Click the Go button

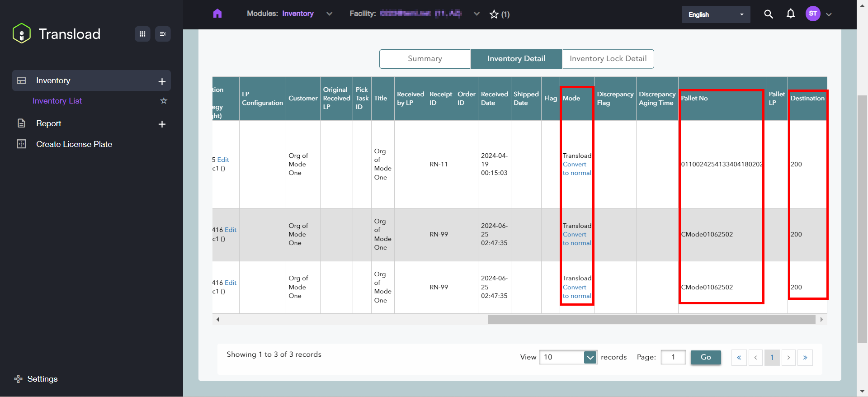point(705,357)
